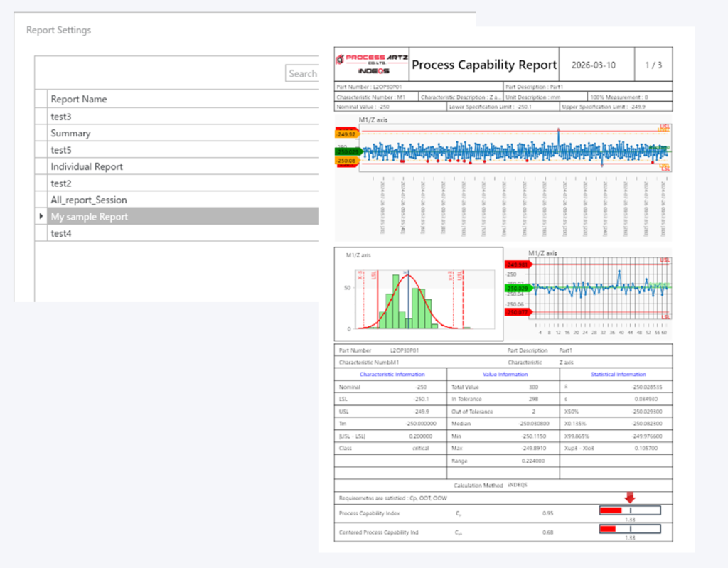Select the Summary report
Viewport: 728px width, 568px height.
(x=70, y=134)
